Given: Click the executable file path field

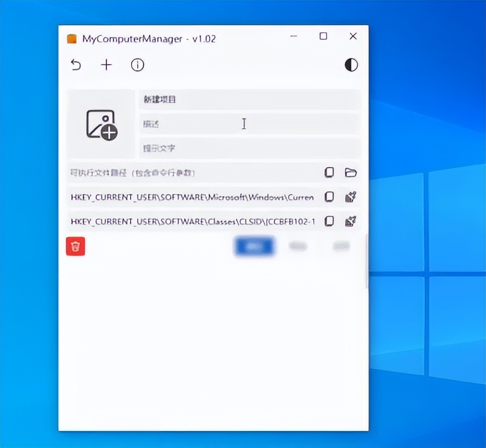Looking at the screenshot, I should coord(194,173).
